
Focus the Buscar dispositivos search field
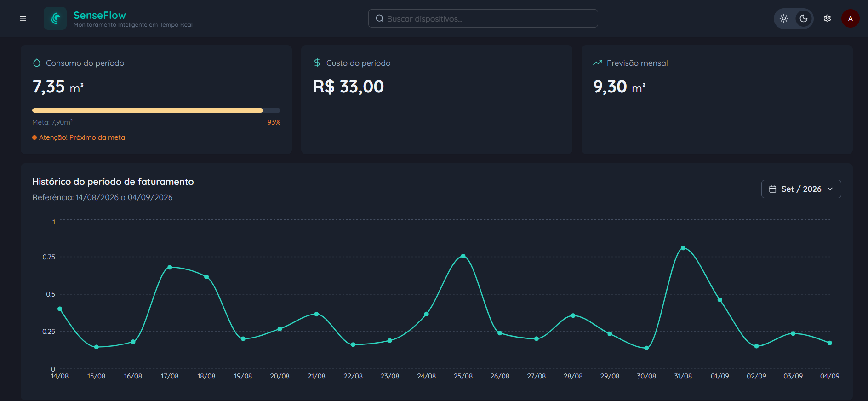point(483,18)
